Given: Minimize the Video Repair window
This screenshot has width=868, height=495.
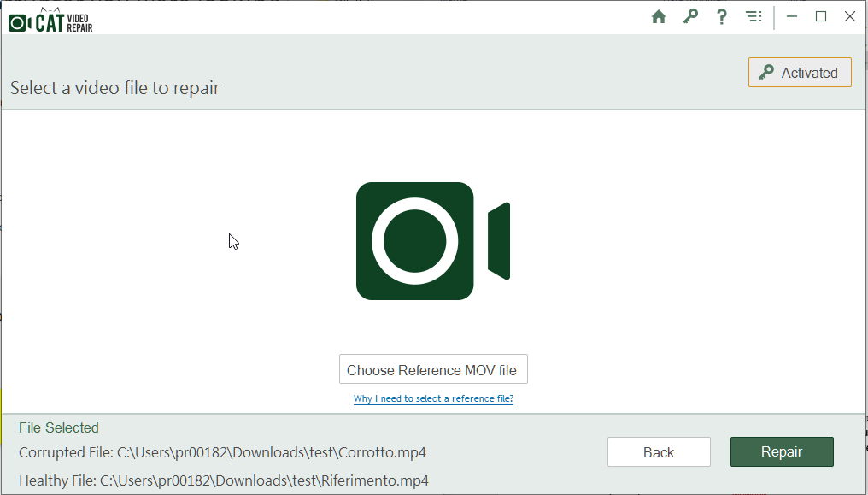Looking at the screenshot, I should [793, 17].
